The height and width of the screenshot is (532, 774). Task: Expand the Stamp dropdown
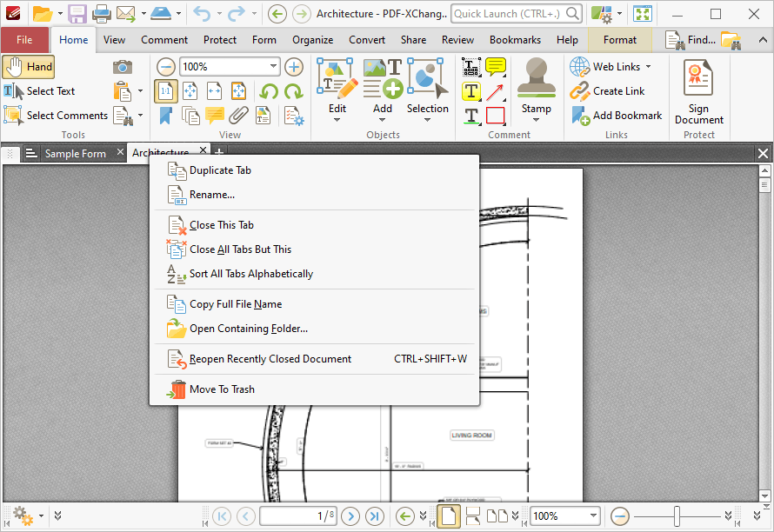[536, 120]
